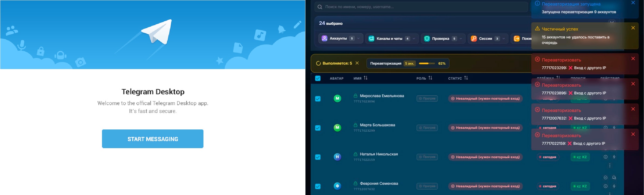Dismiss the error notification for 77717023299
644x195 pixels.
click(633, 59)
